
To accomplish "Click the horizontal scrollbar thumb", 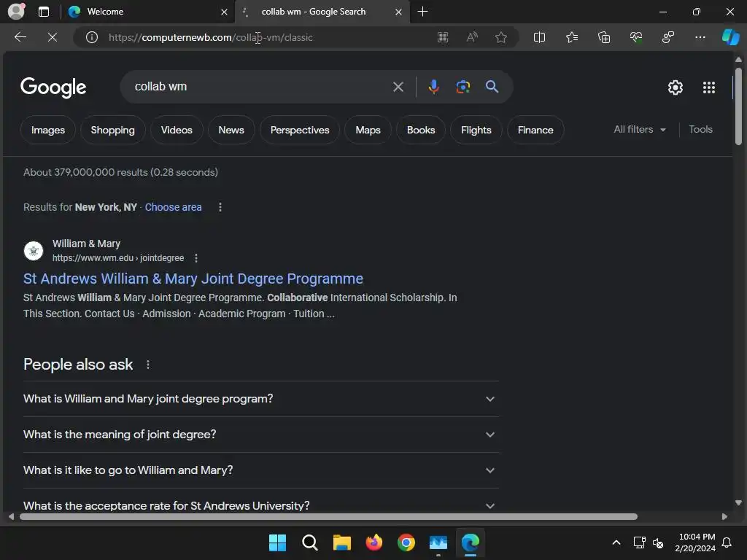I will pos(328,517).
